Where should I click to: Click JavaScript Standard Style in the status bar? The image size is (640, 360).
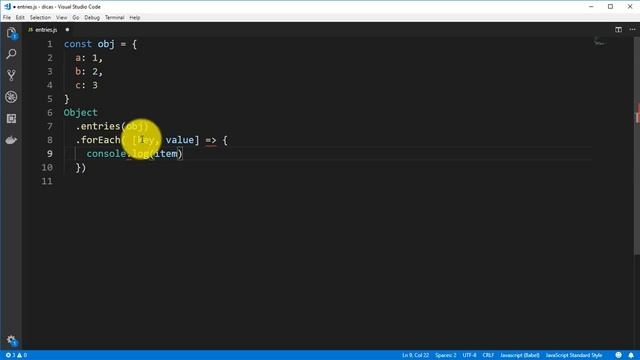573,355
